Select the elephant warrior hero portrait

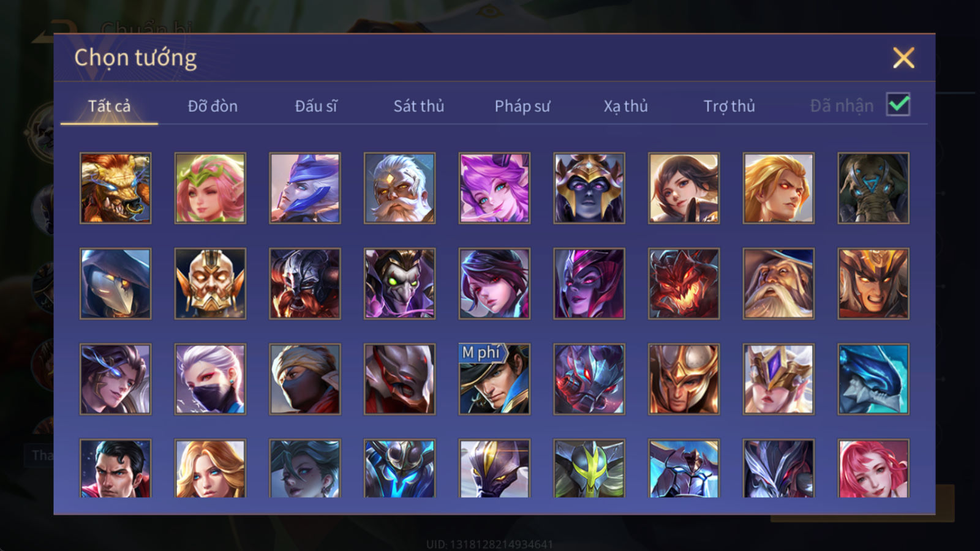(x=873, y=188)
